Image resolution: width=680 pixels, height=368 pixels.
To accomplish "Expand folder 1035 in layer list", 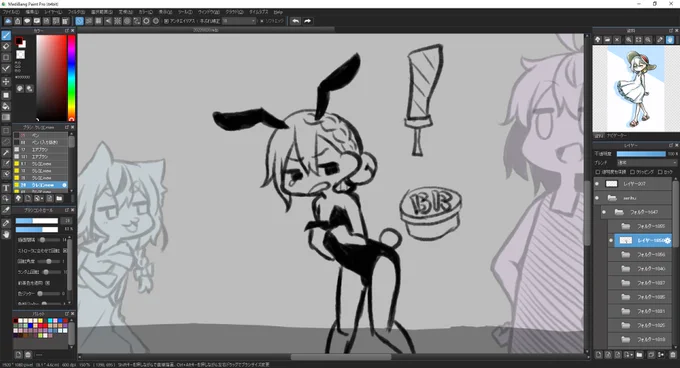I will [x=625, y=297].
